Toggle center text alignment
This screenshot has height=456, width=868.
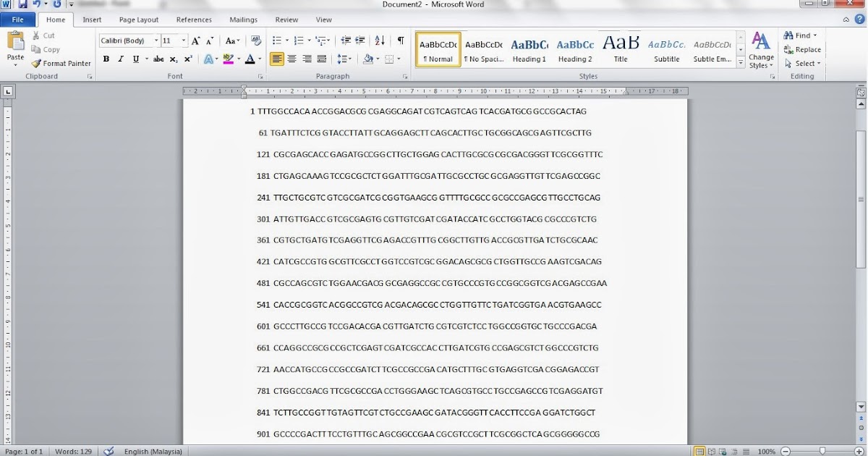[292, 59]
